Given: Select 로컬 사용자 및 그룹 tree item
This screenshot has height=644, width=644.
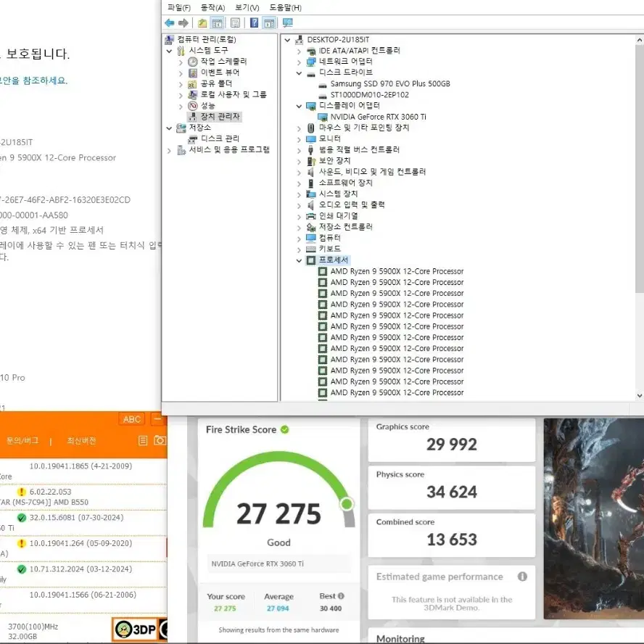Looking at the screenshot, I should click(x=234, y=95).
